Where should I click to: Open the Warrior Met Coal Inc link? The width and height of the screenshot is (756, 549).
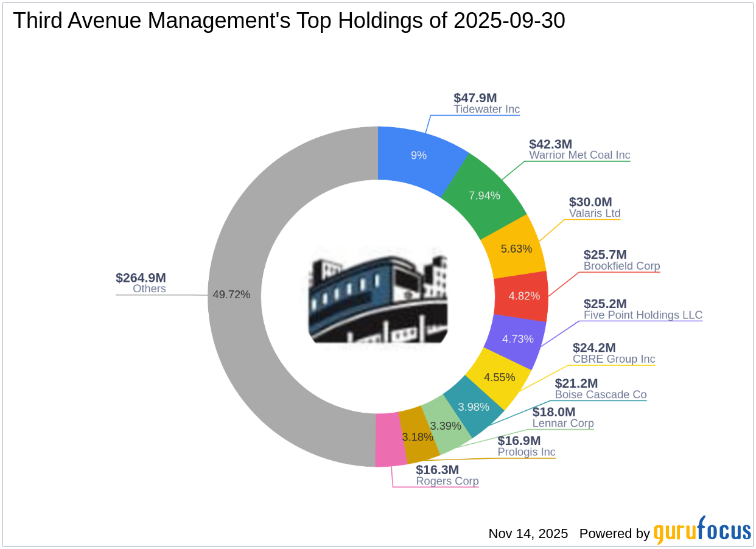580,155
